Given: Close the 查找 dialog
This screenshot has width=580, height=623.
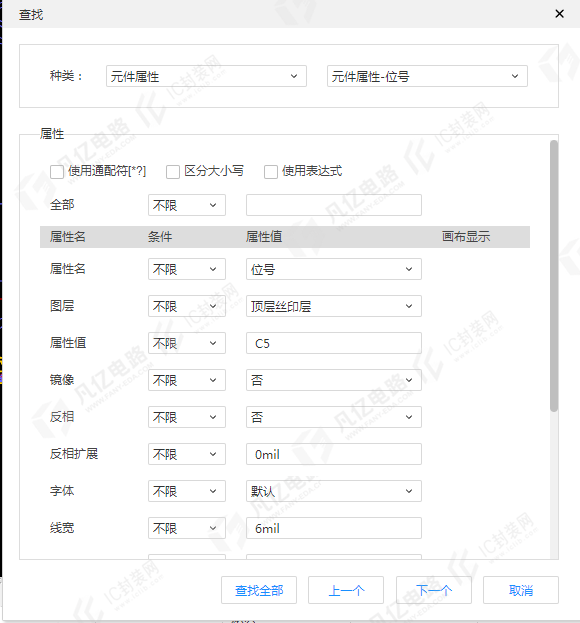Looking at the screenshot, I should [559, 14].
